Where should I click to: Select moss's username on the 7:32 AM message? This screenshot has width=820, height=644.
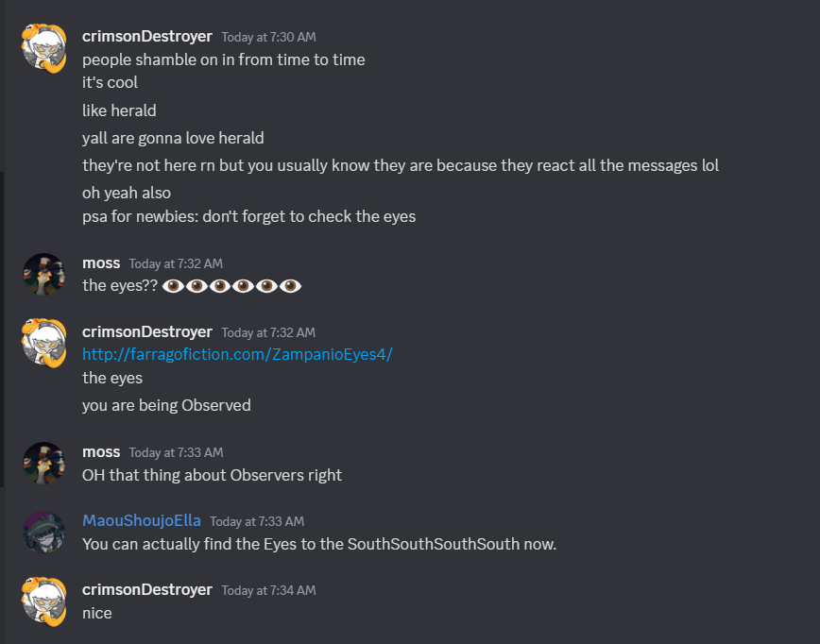(101, 263)
